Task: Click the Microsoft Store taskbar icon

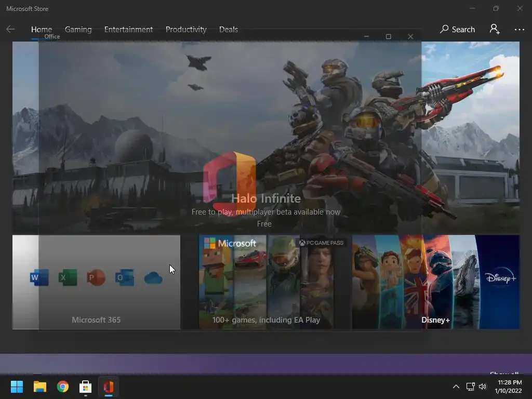Action: click(x=86, y=387)
